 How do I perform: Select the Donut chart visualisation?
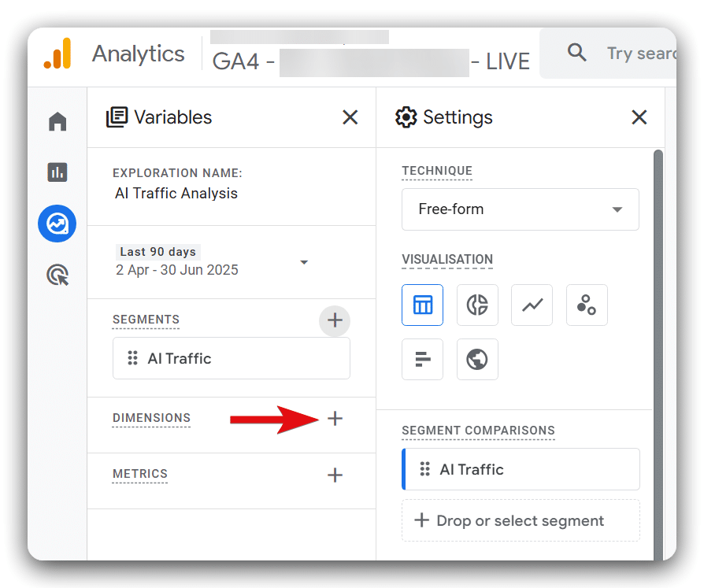tap(477, 305)
